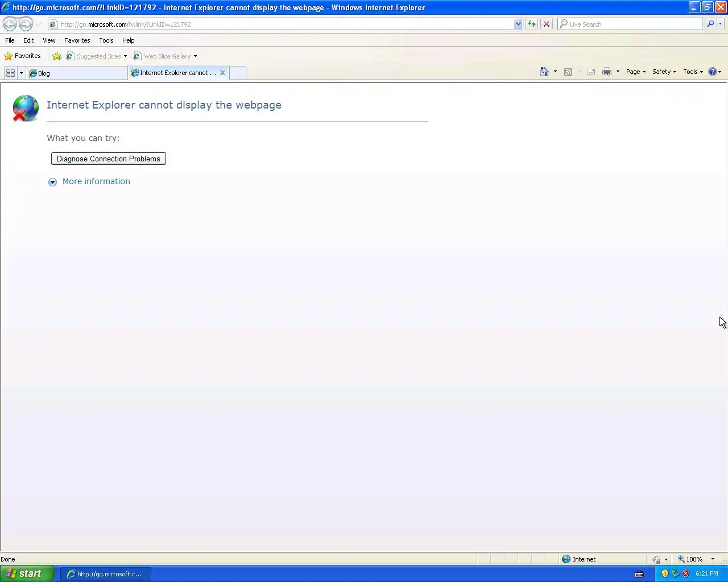Click the blue Help question mark icon
This screenshot has height=582, width=728.
(713, 72)
